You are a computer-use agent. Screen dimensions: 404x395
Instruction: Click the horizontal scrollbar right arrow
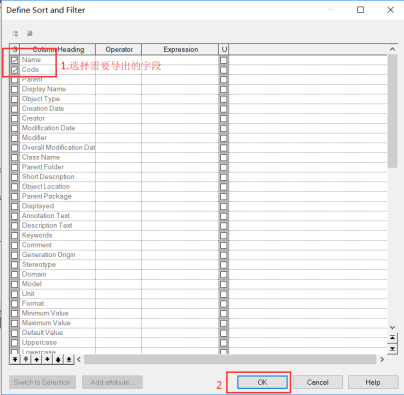click(382, 359)
